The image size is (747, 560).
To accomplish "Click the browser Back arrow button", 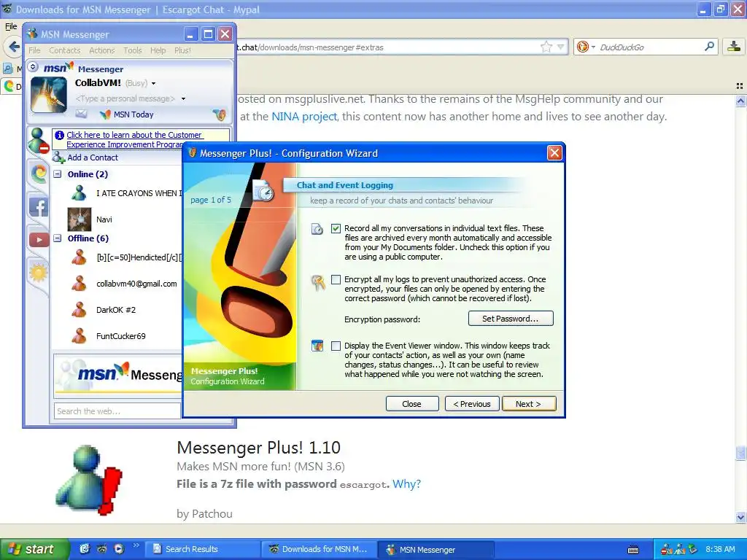I will tap(14, 47).
